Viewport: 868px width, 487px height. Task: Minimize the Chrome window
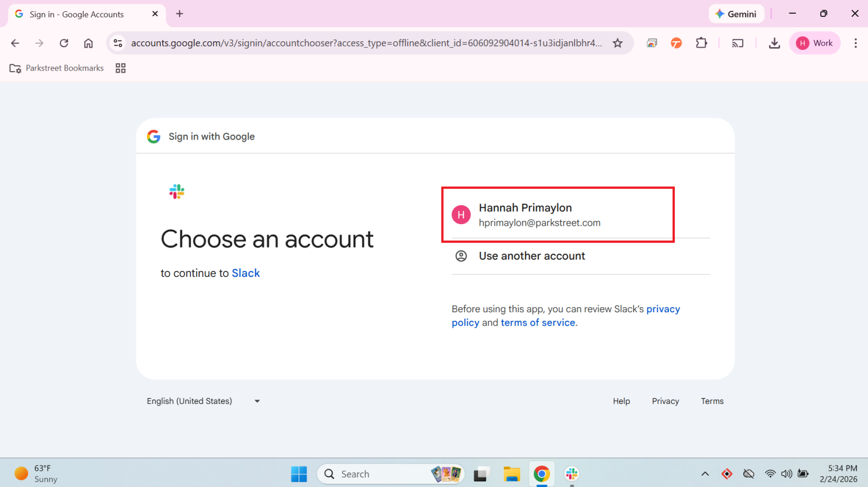click(x=793, y=14)
